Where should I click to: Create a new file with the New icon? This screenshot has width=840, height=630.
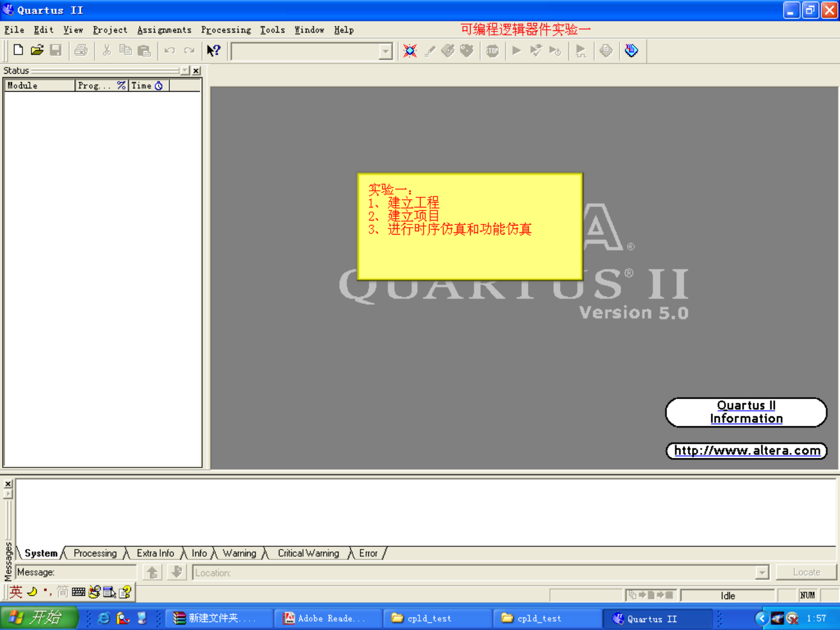pyautogui.click(x=18, y=51)
